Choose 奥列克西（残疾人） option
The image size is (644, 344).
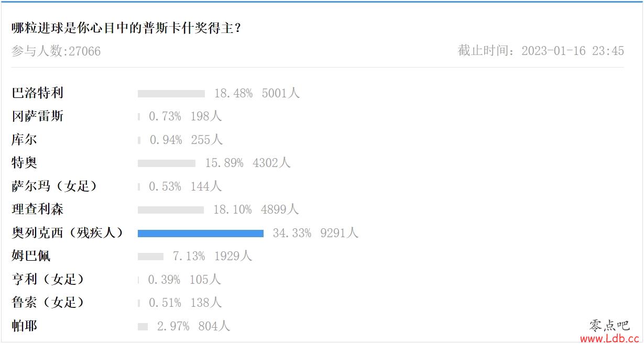click(68, 232)
